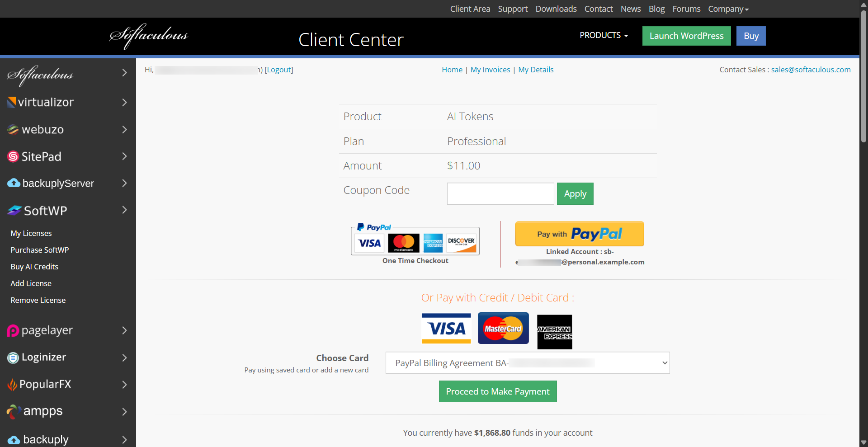
Task: Click the PayPal One Time Checkout card image
Action: click(x=415, y=239)
